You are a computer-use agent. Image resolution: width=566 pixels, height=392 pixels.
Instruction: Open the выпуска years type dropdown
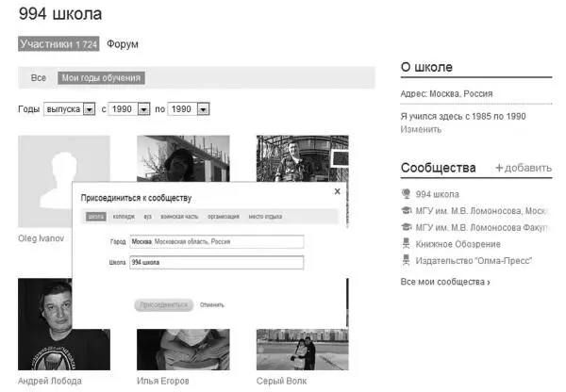[x=90, y=110]
